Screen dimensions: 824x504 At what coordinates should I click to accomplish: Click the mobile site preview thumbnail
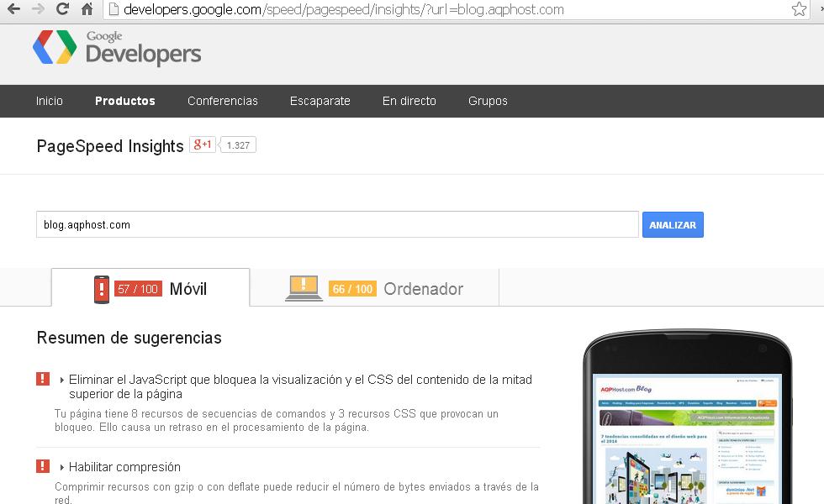pos(688,438)
